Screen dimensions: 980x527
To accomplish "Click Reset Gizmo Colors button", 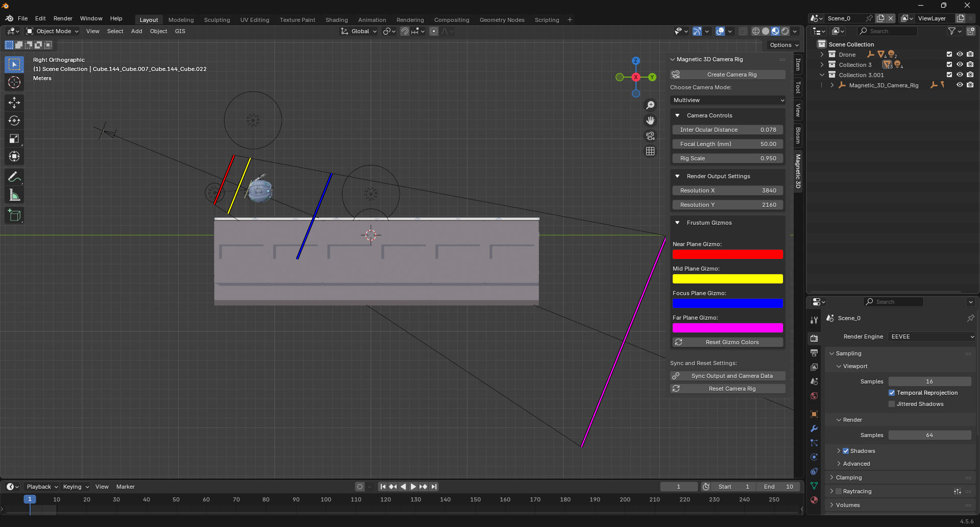I will pyautogui.click(x=728, y=342).
